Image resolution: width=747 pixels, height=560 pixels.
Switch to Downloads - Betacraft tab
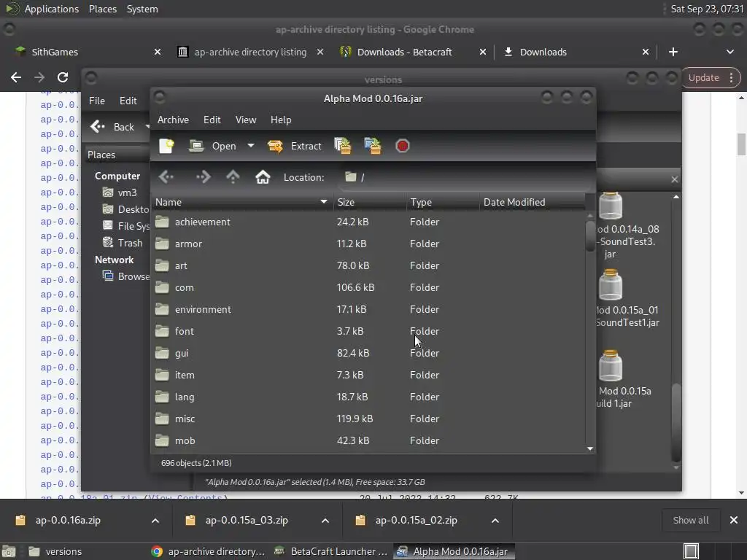(413, 52)
